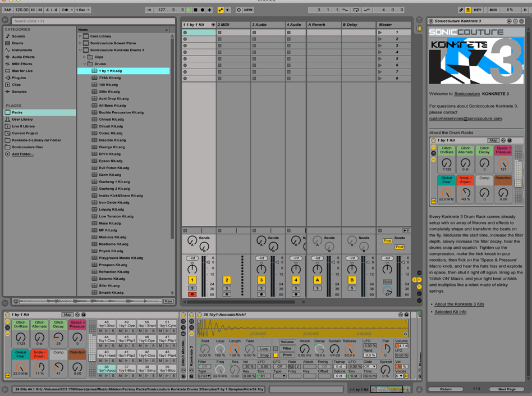The height and width of the screenshot is (396, 532).
Task: Select Plug-ins category in browser
Action: 19,78
